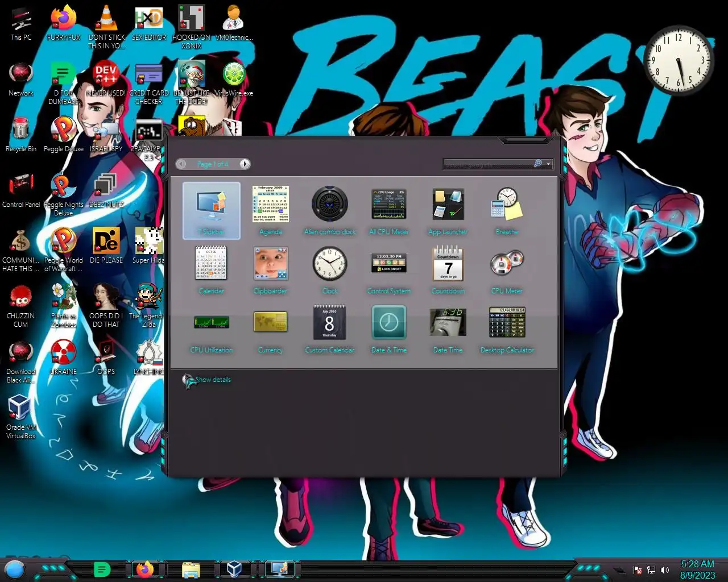728x582 pixels.
Task: Open the Network desktop icon
Action: pos(21,79)
